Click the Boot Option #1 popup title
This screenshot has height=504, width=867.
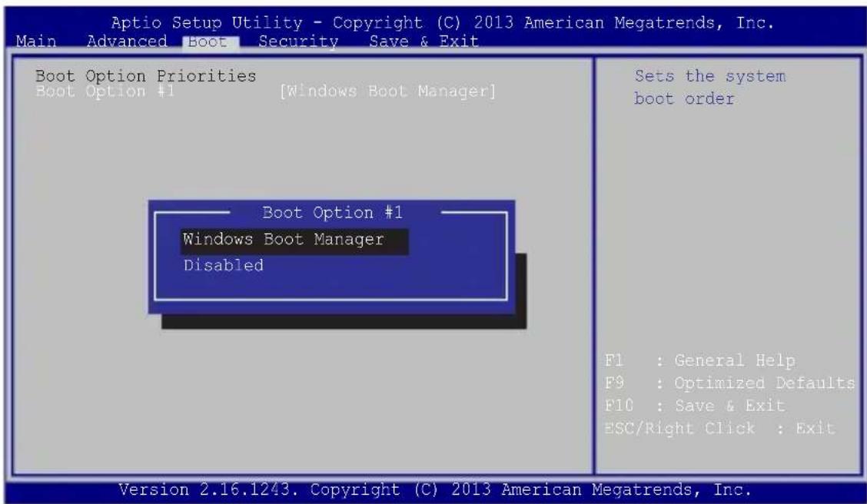click(x=332, y=213)
